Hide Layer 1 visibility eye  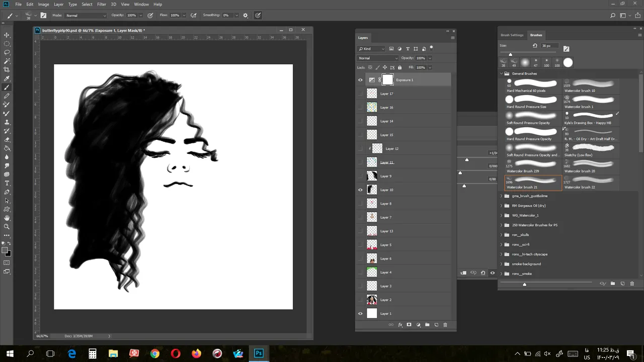click(x=360, y=314)
